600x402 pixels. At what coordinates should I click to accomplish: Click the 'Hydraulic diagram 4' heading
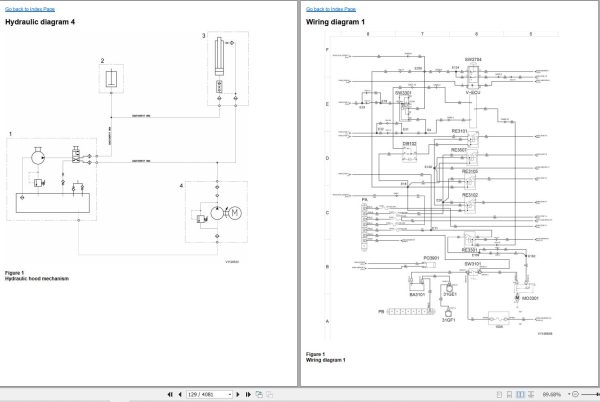pos(40,22)
